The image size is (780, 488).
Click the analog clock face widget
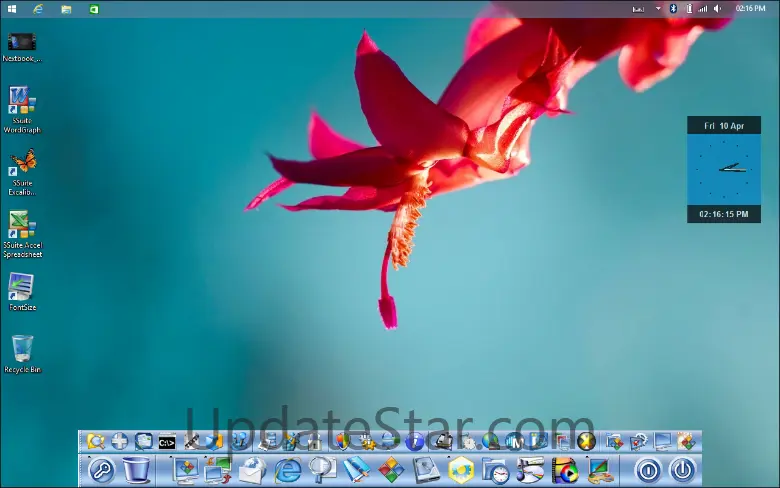coord(724,169)
